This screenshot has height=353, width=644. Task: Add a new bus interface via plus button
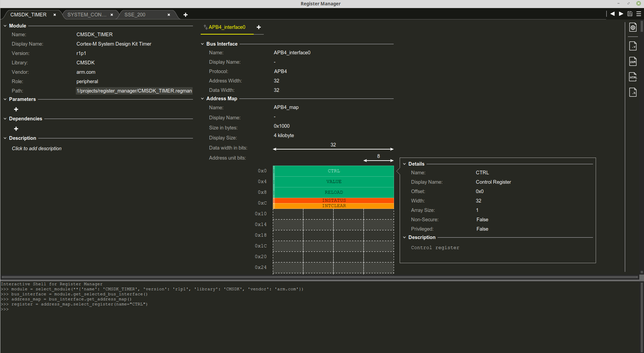[259, 27]
